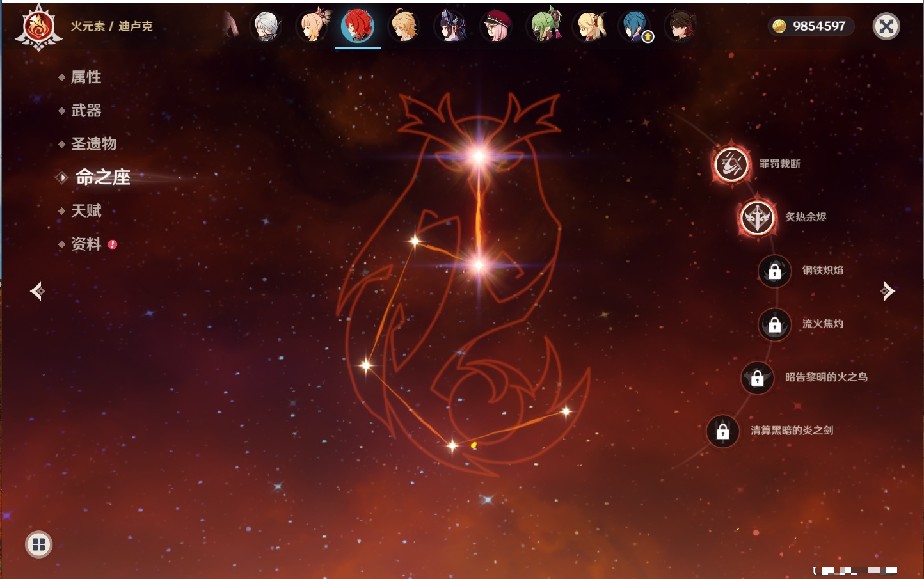Screen dimensions: 924x579
Task: Select the blue-haired character avatar
Action: [635, 26]
